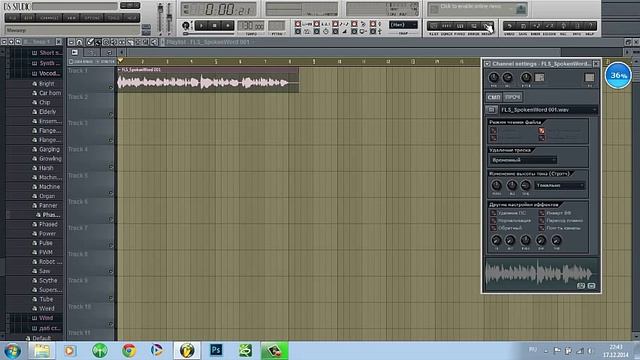Open the File menu
The height and width of the screenshot is (360, 640).
pyautogui.click(x=12, y=18)
